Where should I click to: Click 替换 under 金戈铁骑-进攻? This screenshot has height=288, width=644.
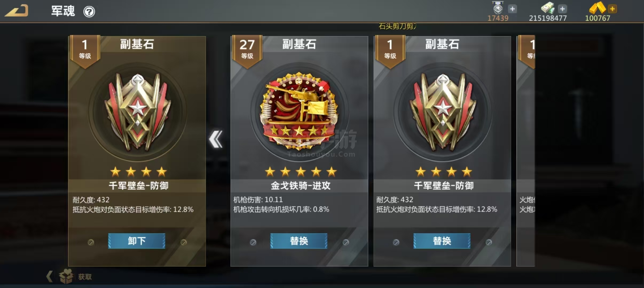tap(299, 241)
